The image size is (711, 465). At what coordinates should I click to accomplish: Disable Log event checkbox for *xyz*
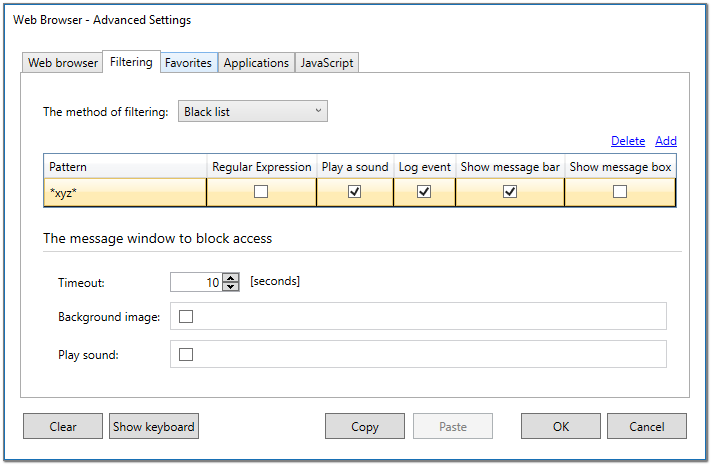424,192
